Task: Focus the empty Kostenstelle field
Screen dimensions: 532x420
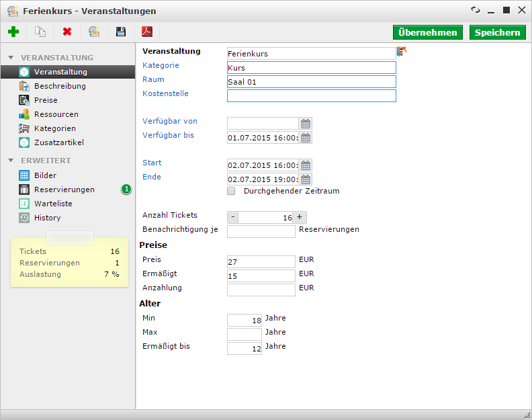Action: pyautogui.click(x=312, y=95)
